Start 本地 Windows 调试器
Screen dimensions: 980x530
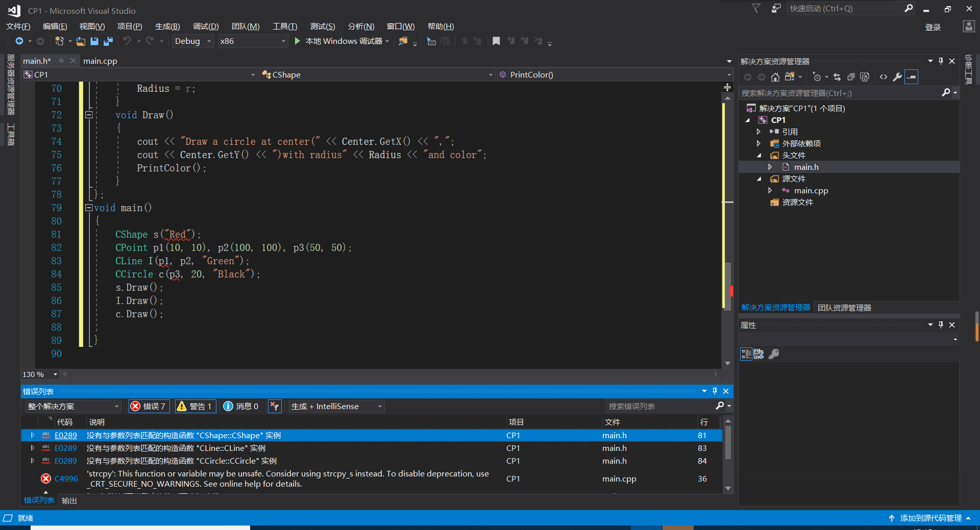click(340, 41)
